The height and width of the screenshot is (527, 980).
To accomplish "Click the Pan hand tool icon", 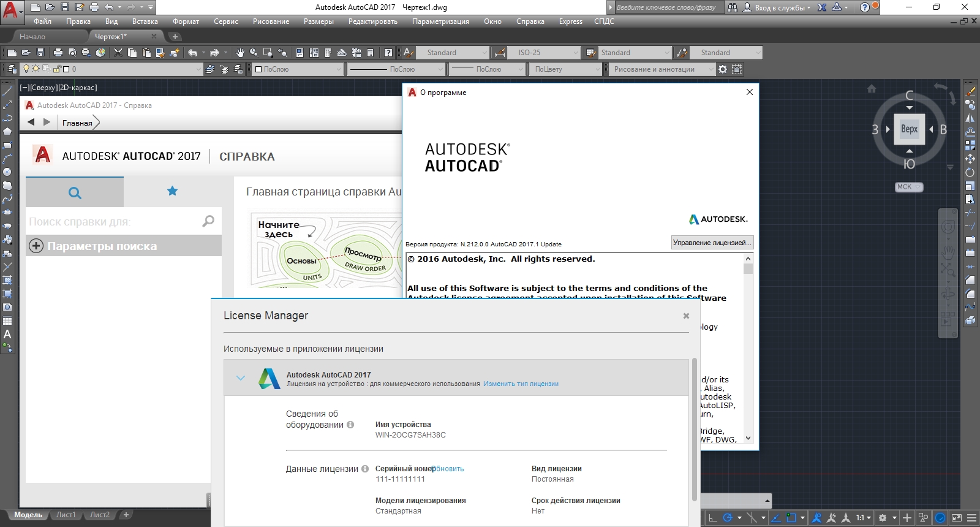I will coord(240,53).
